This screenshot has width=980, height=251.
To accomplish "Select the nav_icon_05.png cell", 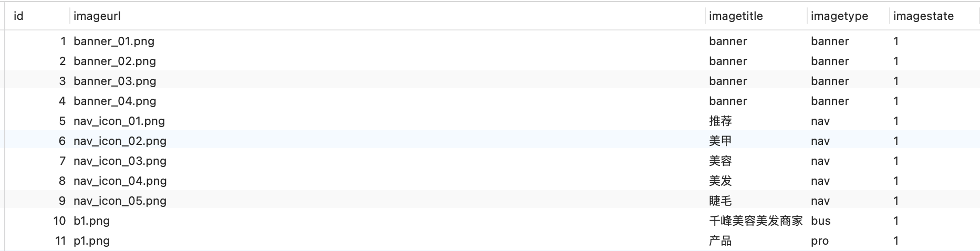I will click(388, 201).
